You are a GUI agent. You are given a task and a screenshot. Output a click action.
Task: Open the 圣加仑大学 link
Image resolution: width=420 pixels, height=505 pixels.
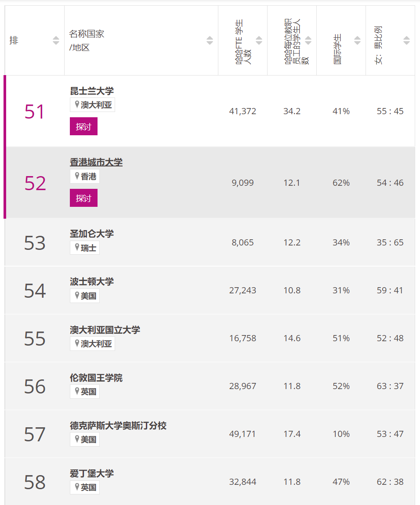pyautogui.click(x=92, y=234)
